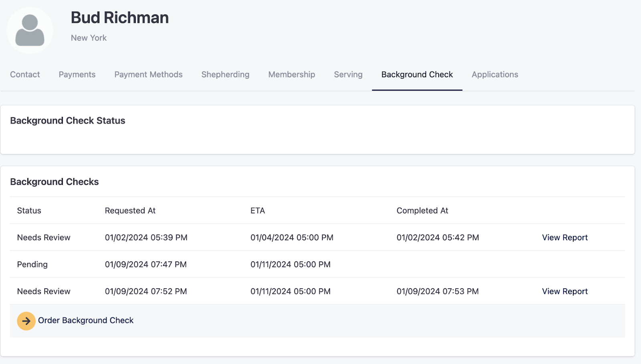
Task: Click the New York location text
Action: click(x=89, y=38)
